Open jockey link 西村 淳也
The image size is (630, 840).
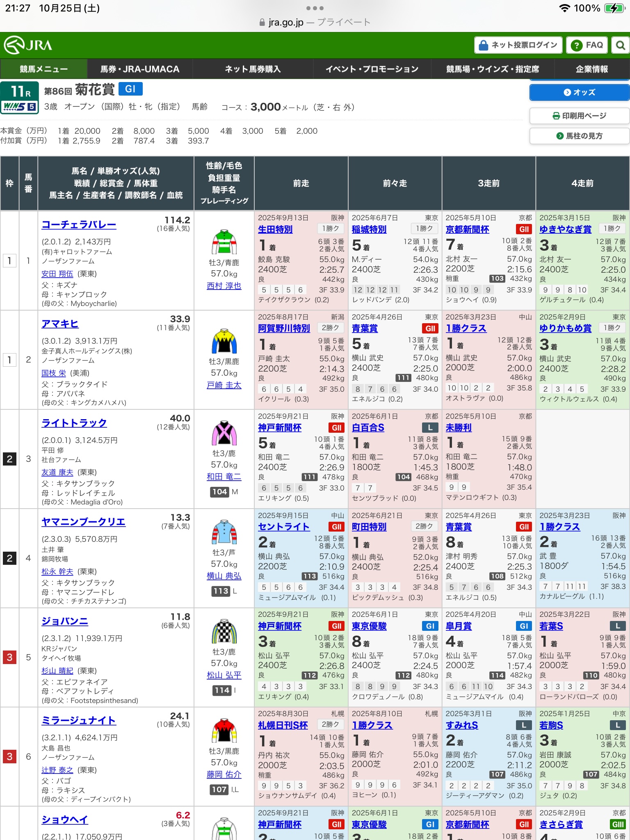[224, 286]
